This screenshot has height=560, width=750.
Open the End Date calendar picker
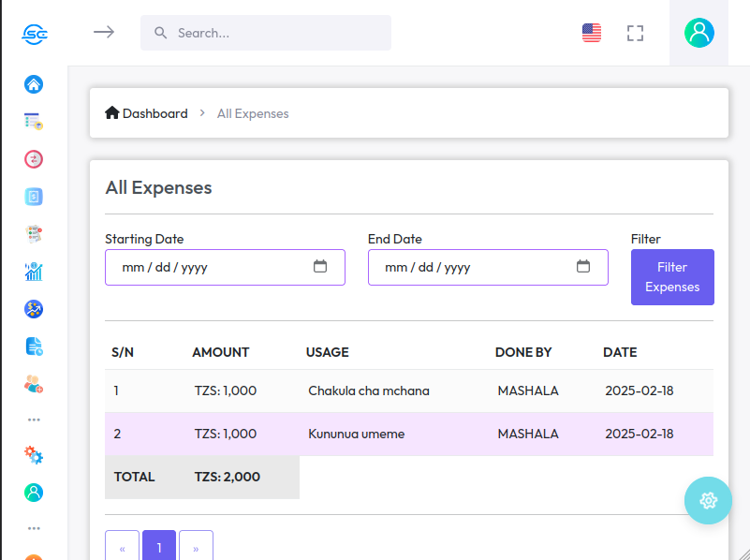tap(583, 267)
